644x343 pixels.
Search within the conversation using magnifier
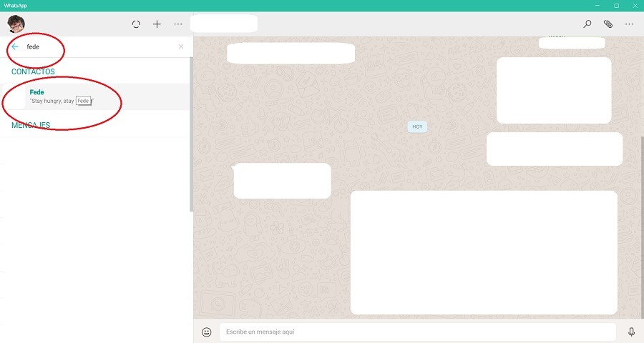click(587, 24)
